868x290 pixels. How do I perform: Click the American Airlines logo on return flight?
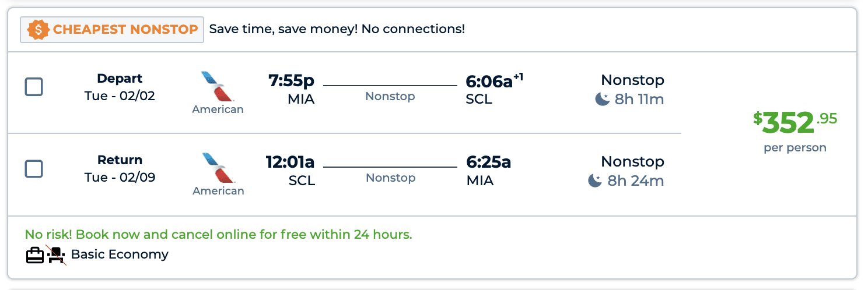tap(218, 168)
